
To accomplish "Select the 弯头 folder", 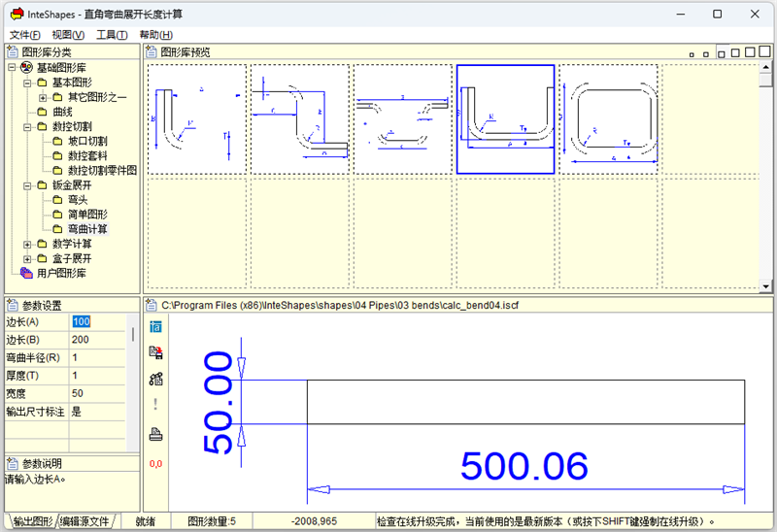I will (x=78, y=200).
